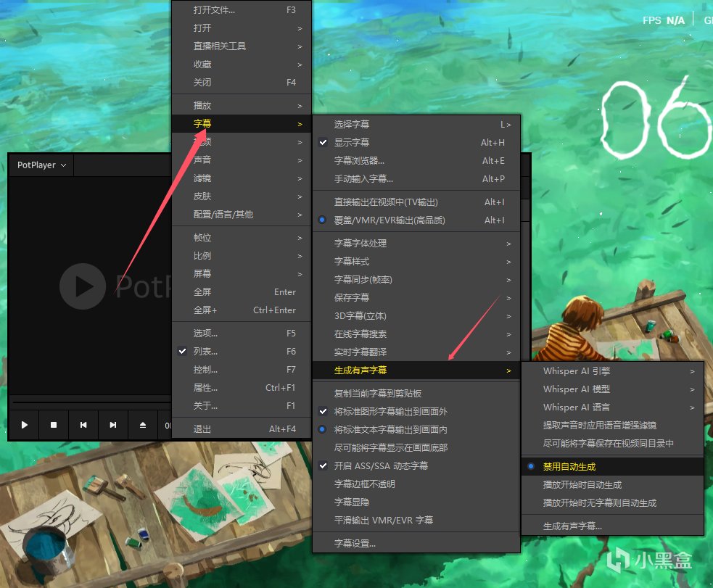Select 覆盖/VMR/EVR输出(高品质) radio option
This screenshot has height=588, width=713.
(416, 220)
